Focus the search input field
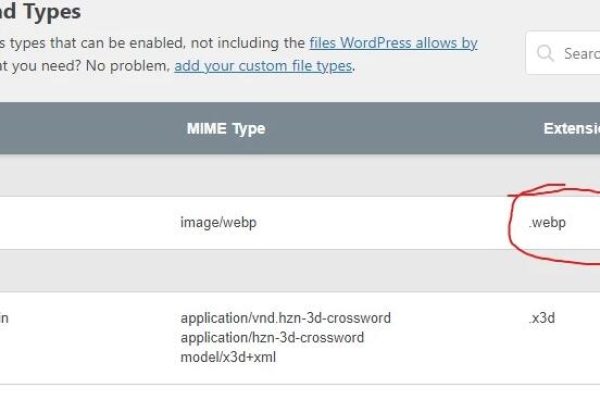 pos(580,53)
